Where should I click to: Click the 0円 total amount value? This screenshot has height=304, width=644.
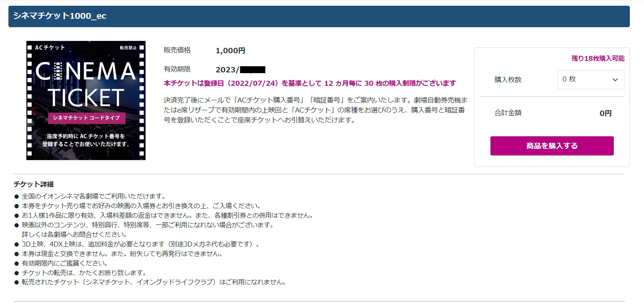coord(606,113)
